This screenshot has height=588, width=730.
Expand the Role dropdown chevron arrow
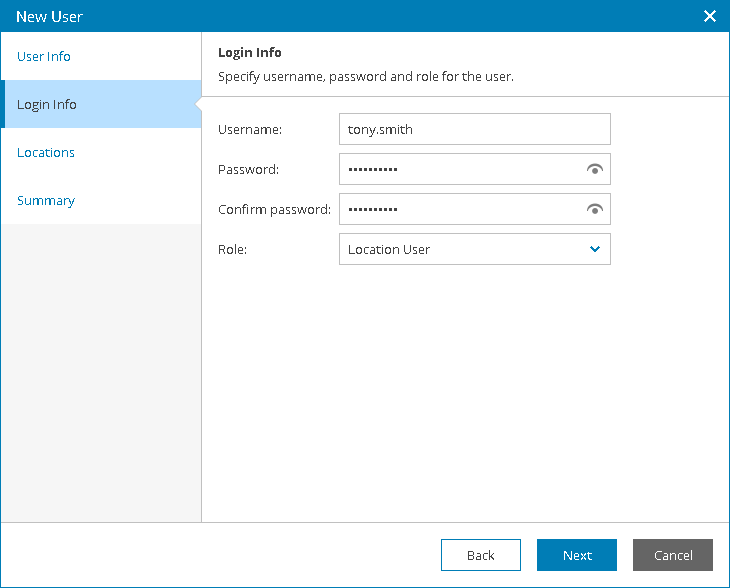[595, 249]
